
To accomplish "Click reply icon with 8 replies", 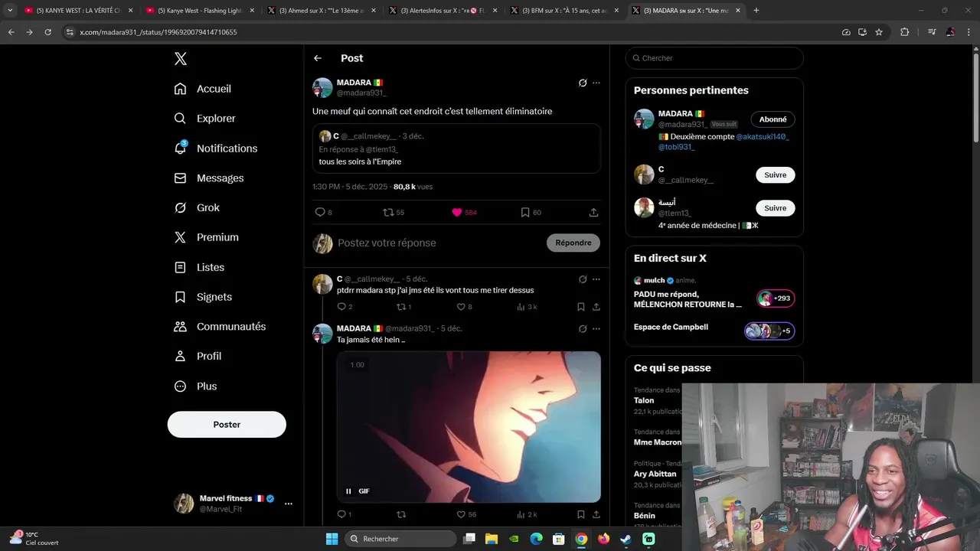I will [323, 212].
